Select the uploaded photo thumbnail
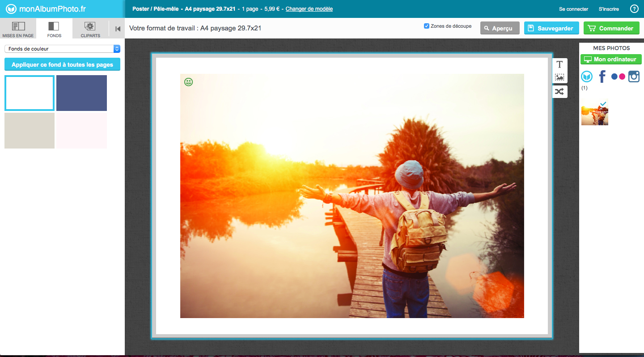Viewport: 644px width, 357px height. pyautogui.click(x=594, y=114)
